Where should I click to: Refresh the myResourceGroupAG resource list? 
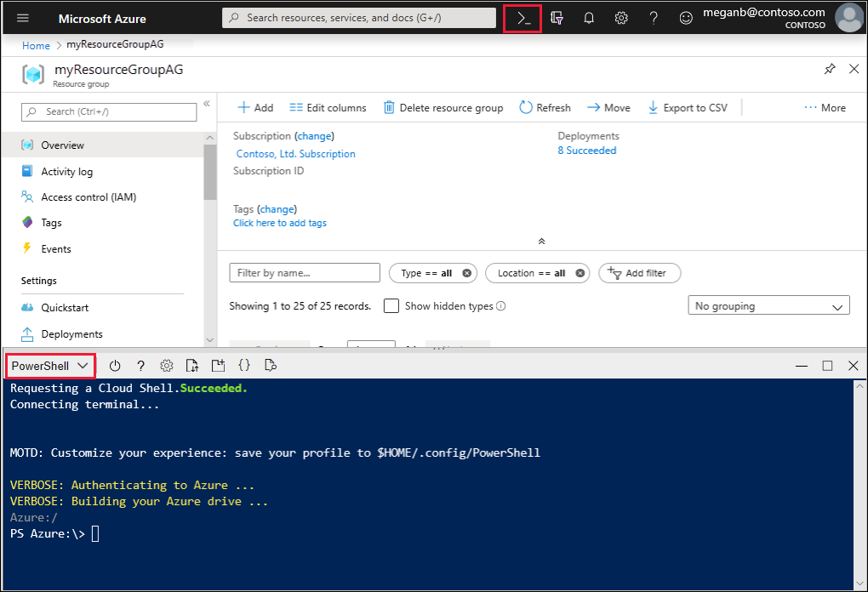(545, 107)
